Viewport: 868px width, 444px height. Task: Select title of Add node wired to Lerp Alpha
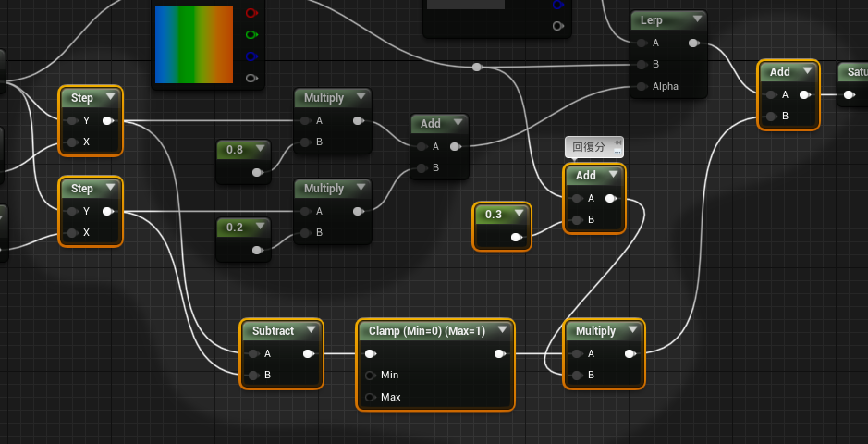click(430, 123)
